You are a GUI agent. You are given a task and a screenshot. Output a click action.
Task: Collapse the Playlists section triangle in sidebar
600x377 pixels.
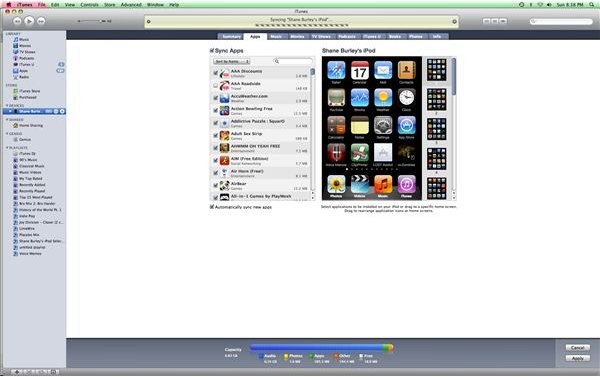7,148
